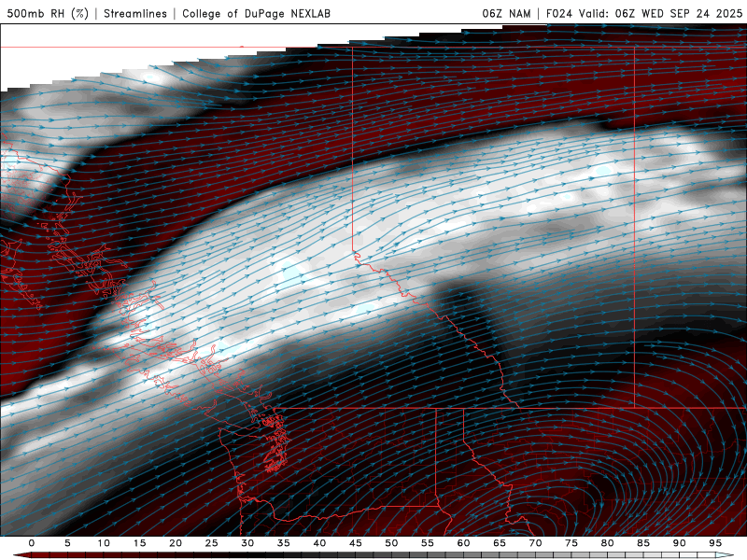Click the colorbar label "90"
747x560 pixels.
(x=680, y=543)
